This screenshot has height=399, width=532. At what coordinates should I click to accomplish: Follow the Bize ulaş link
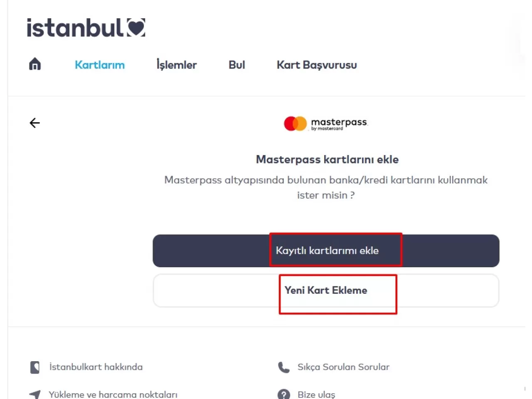pyautogui.click(x=316, y=394)
